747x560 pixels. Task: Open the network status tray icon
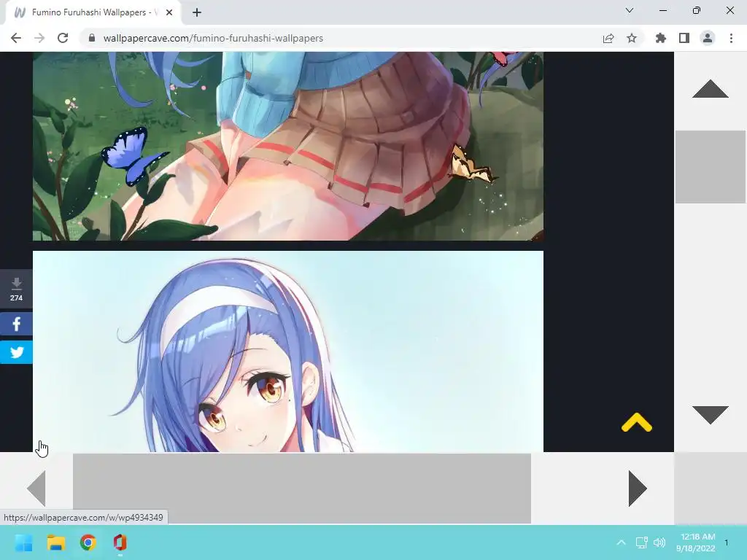point(642,542)
